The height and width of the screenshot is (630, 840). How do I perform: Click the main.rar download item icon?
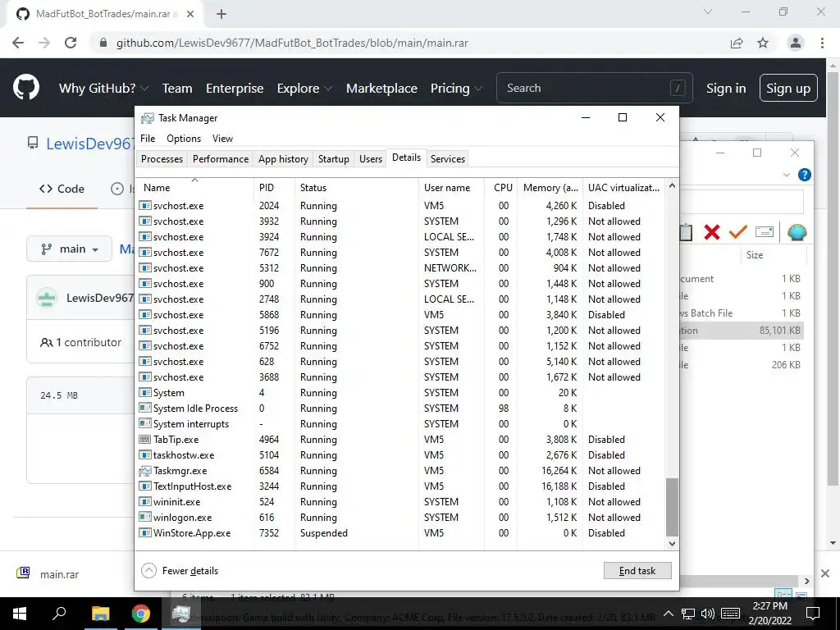pyautogui.click(x=23, y=573)
